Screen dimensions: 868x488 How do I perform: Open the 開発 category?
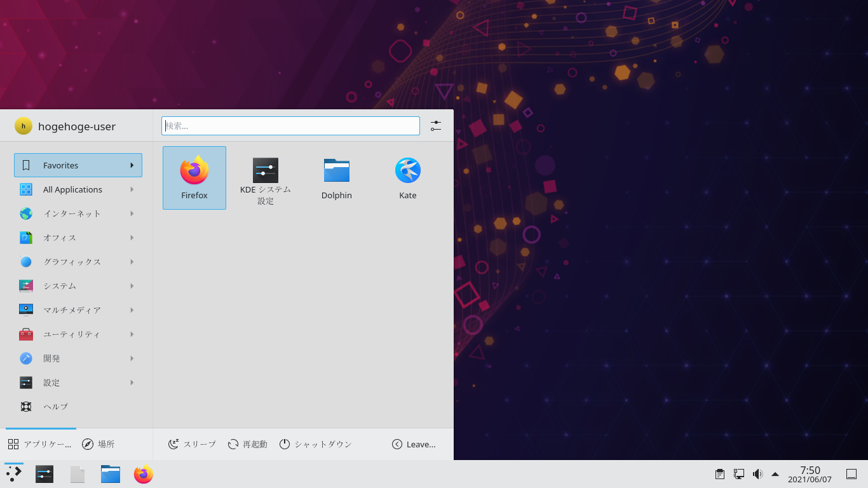78,358
